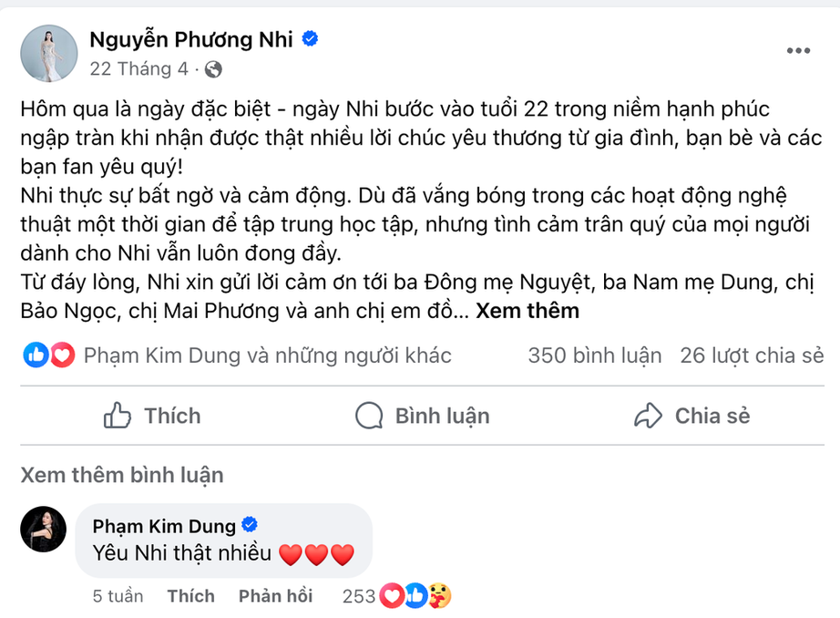The image size is (840, 618).
Task: Click Phạm Kim Dung và những người khác
Action: tap(264, 355)
